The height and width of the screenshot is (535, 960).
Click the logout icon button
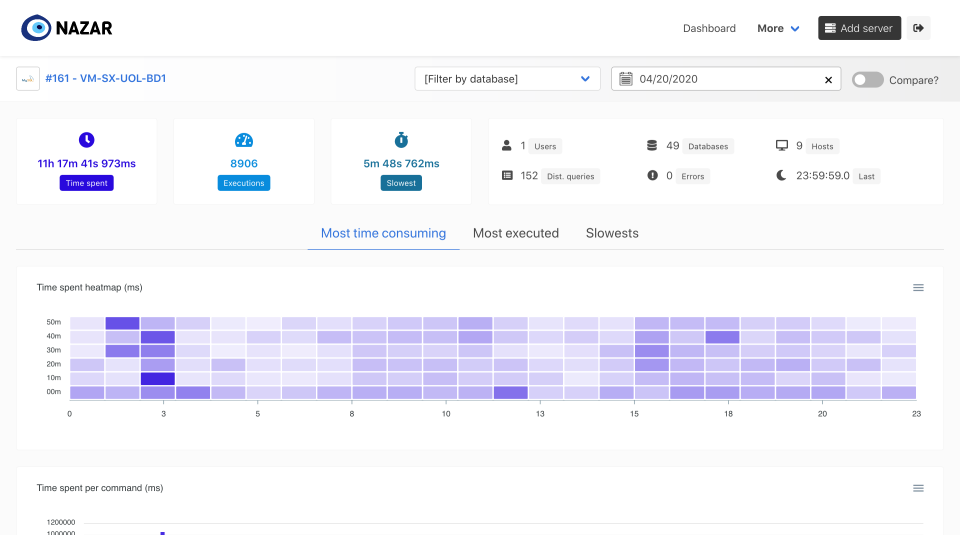pos(918,28)
